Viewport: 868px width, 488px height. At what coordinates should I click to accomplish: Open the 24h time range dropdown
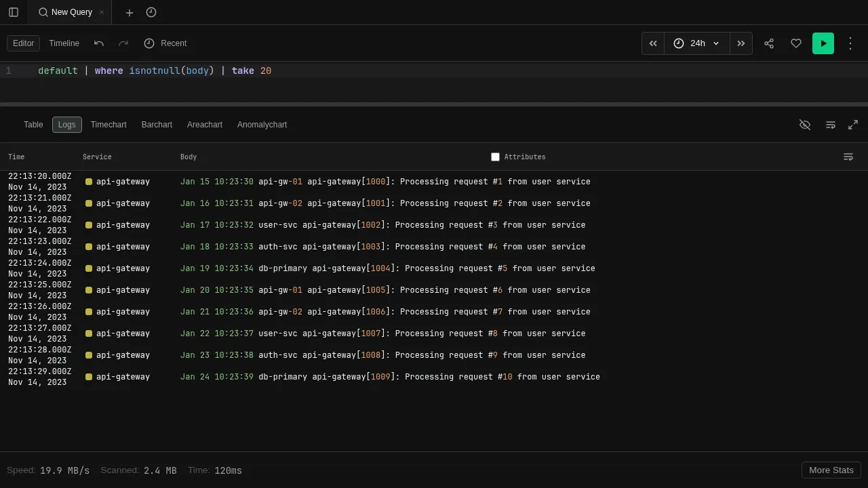tap(696, 43)
